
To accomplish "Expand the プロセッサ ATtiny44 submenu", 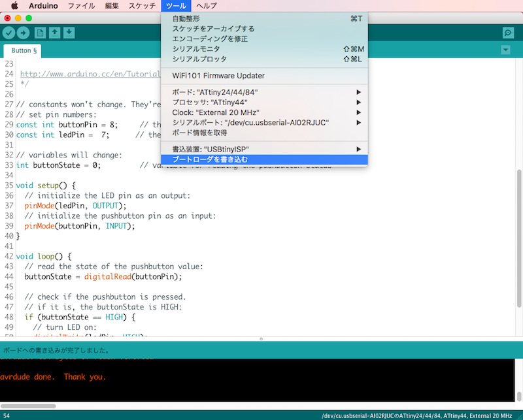I will pyautogui.click(x=265, y=103).
